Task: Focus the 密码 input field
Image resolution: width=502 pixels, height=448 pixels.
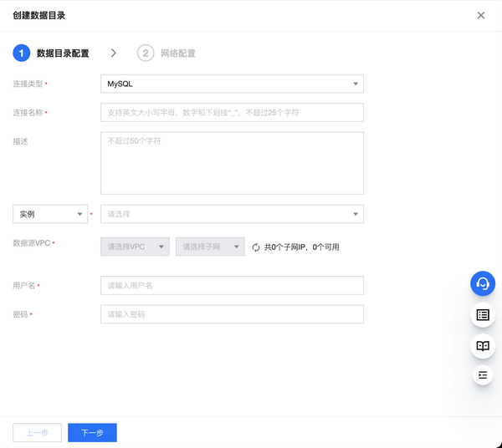Action: coord(232,314)
